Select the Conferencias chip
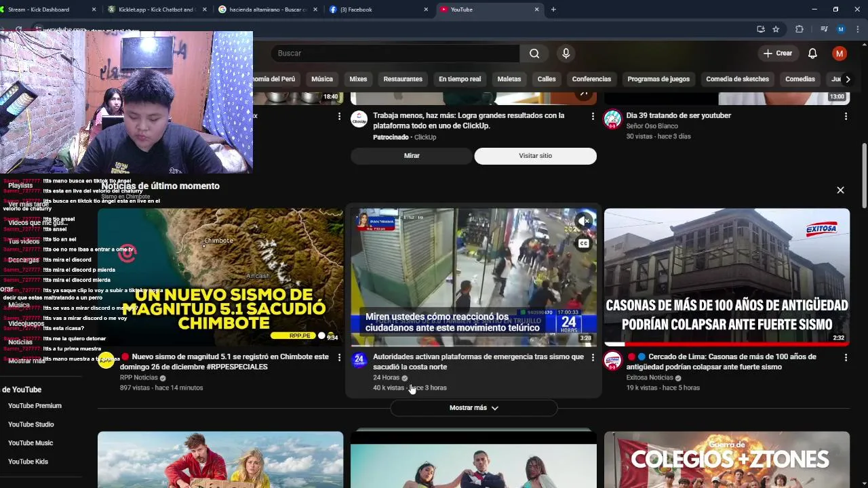The width and height of the screenshot is (868, 488). [591, 79]
